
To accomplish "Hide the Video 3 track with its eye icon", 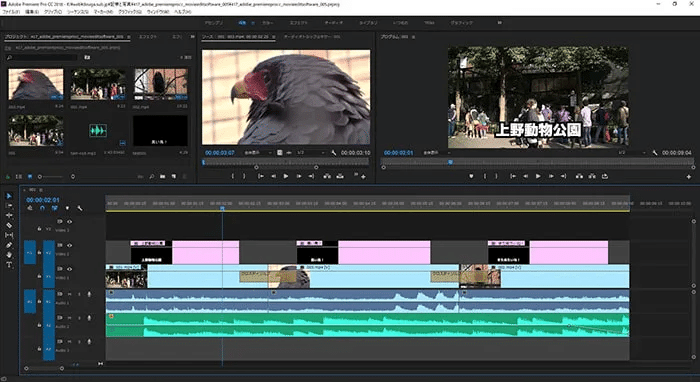I will 70,221.
